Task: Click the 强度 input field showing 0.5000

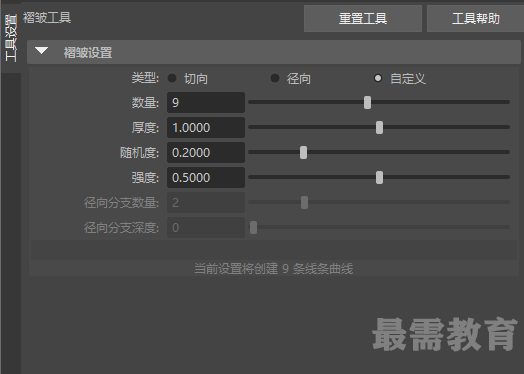Action: 206,177
